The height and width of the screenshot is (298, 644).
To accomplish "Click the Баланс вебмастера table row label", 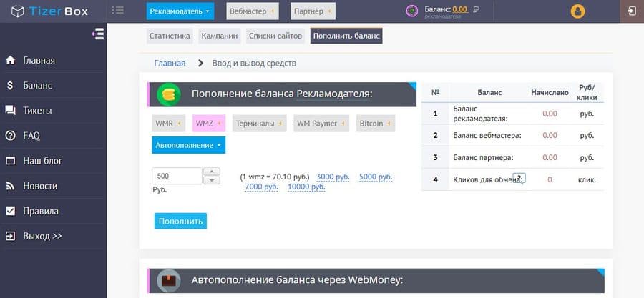I will click(487, 136).
